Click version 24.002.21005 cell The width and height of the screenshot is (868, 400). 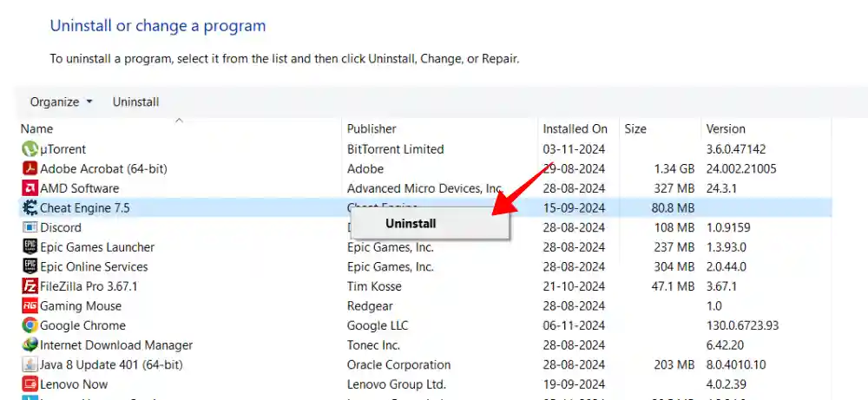(741, 168)
